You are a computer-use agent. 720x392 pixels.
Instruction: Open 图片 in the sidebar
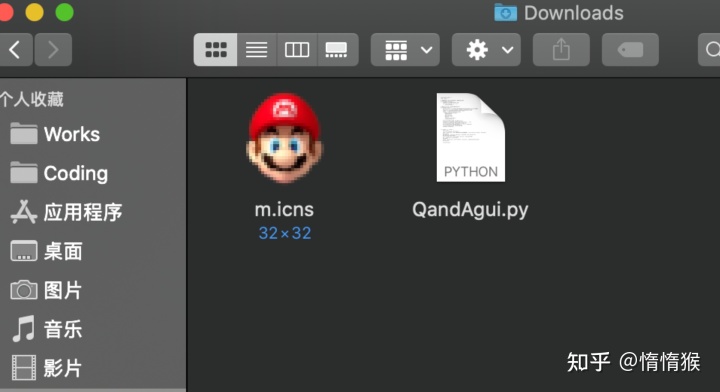click(x=46, y=290)
